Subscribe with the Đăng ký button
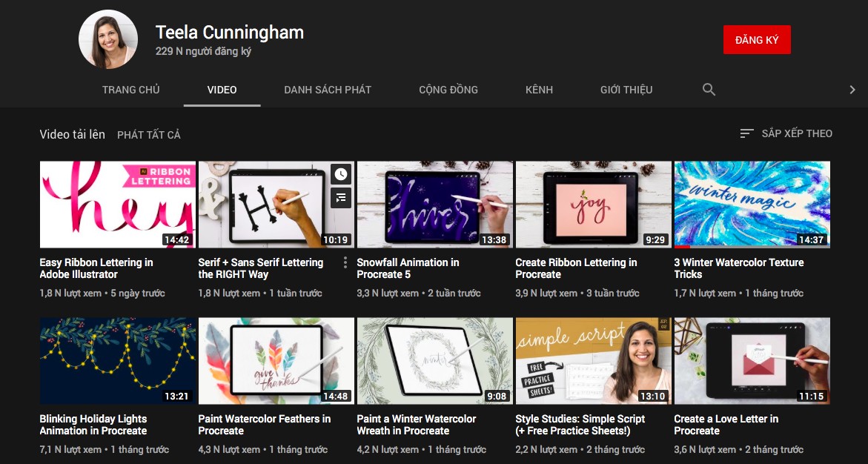 tap(757, 40)
